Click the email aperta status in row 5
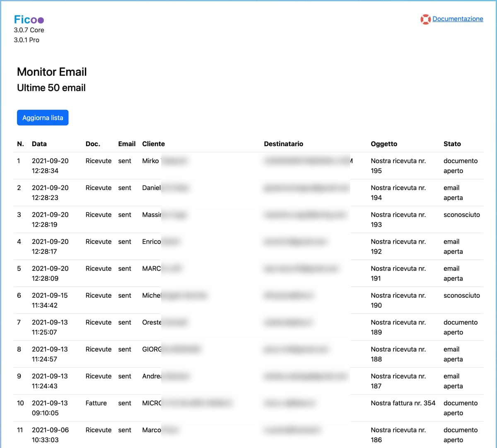Image resolution: width=497 pixels, height=448 pixels. 453,273
